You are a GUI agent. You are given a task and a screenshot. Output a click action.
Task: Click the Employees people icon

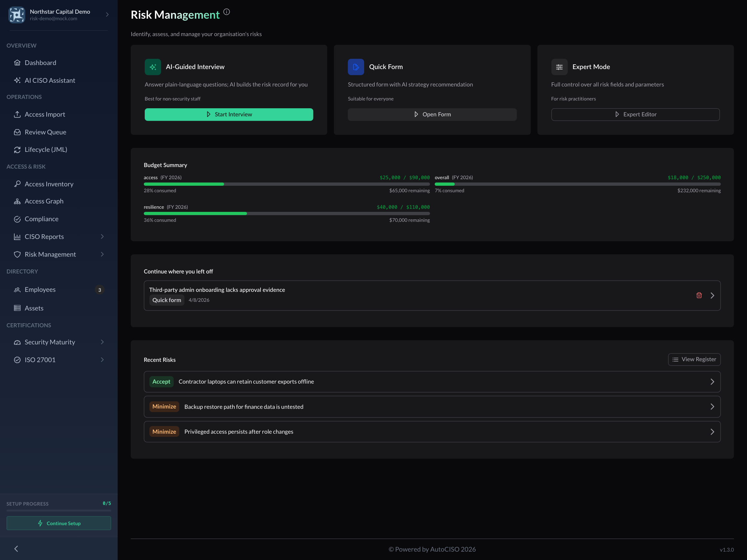pyautogui.click(x=17, y=290)
